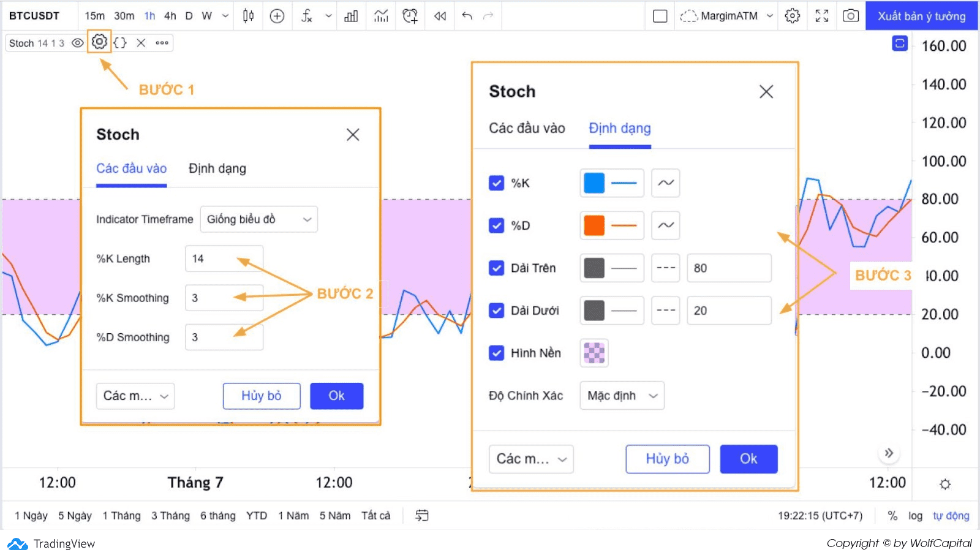
Task: Take a chart snapshot with camera icon
Action: (851, 16)
